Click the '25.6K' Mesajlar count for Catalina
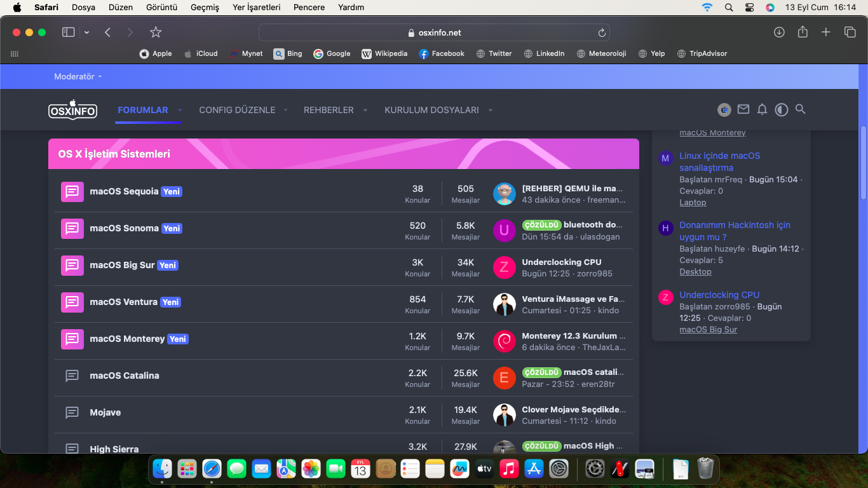This screenshot has width=868, height=488. tap(466, 373)
